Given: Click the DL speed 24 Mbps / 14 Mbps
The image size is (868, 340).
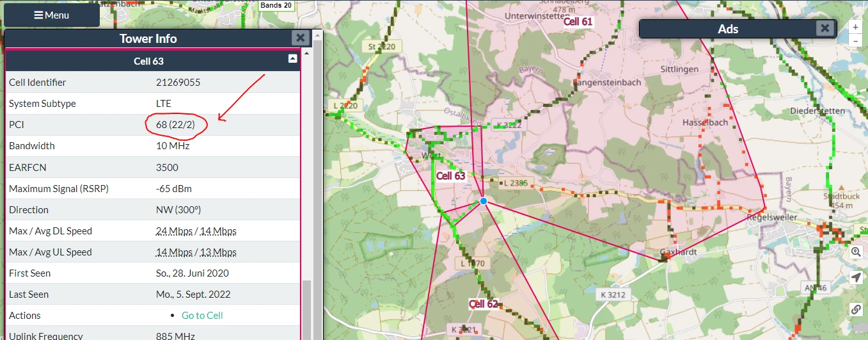Looking at the screenshot, I should (x=196, y=231).
